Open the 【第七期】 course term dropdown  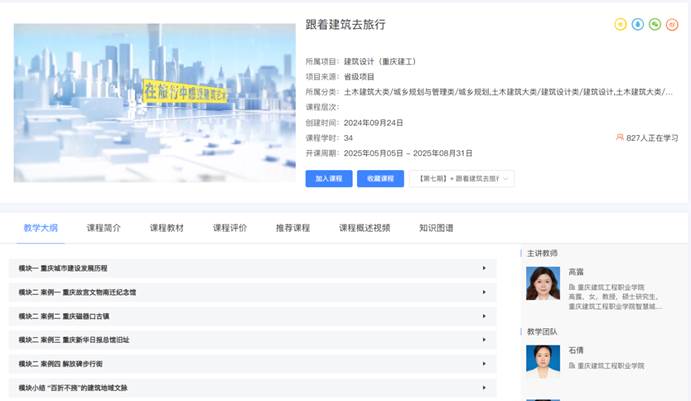click(x=461, y=179)
